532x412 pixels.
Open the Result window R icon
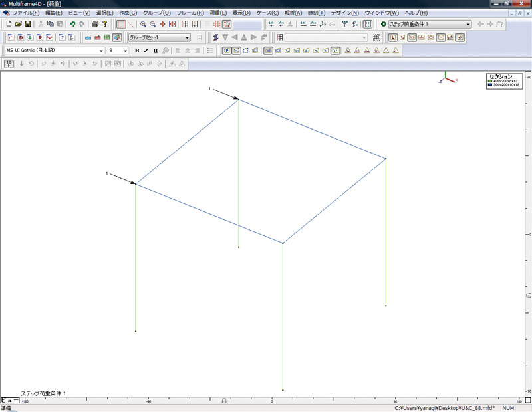pos(40,37)
